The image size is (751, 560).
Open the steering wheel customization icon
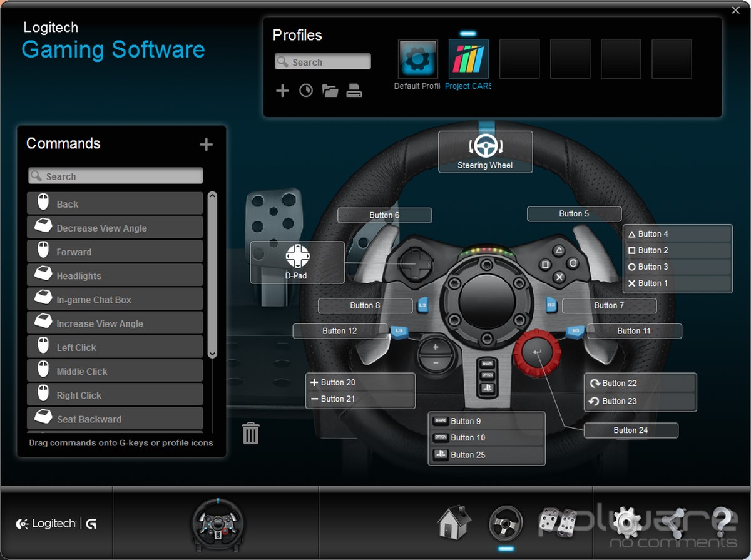tap(505, 522)
